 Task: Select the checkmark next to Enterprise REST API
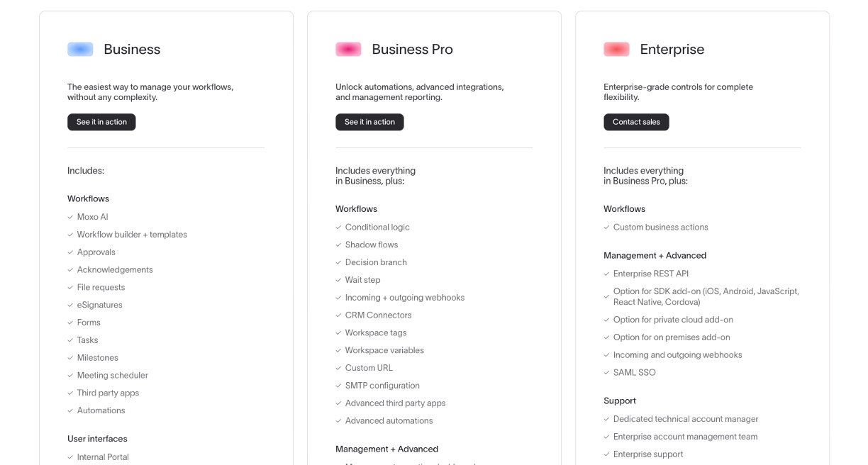tap(606, 274)
